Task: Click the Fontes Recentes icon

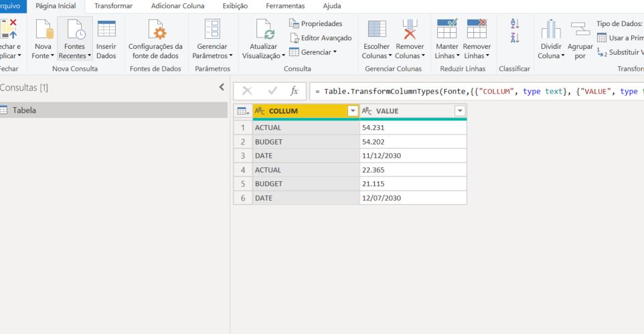Action: 76,29
